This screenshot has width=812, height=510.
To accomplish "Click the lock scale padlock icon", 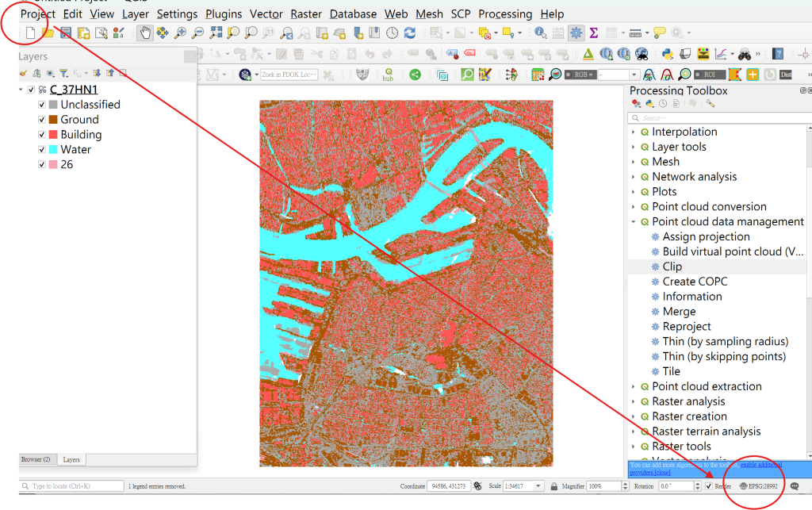I will pyautogui.click(x=553, y=486).
